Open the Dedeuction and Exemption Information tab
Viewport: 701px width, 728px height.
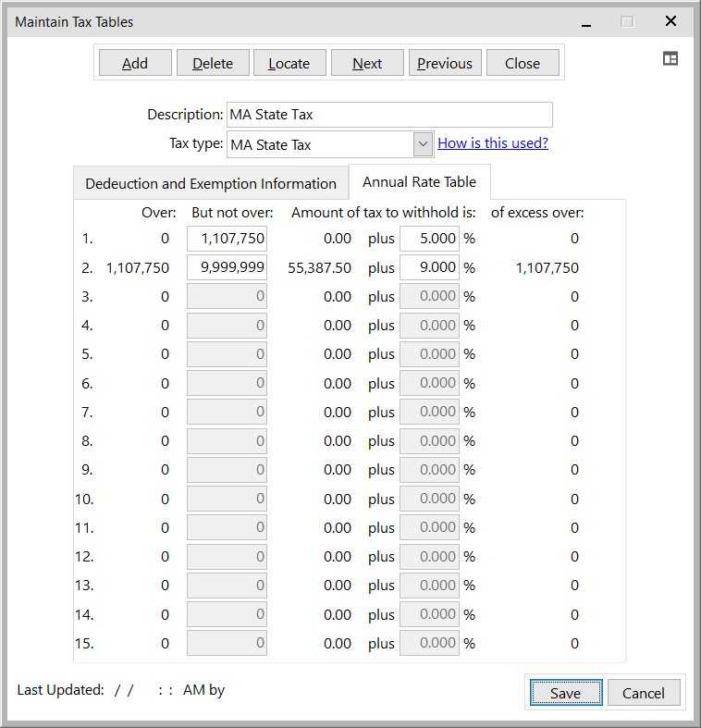(211, 183)
